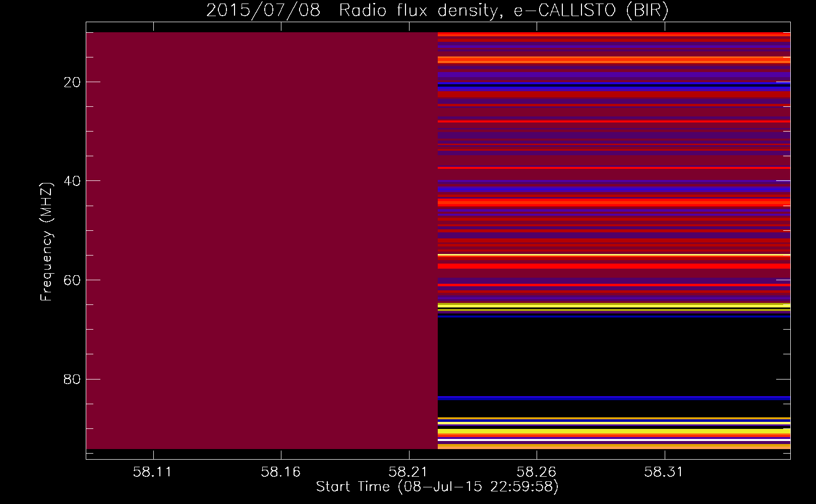The width and height of the screenshot is (816, 504).
Task: Click the 58.31 time tick label
Action: [664, 472]
